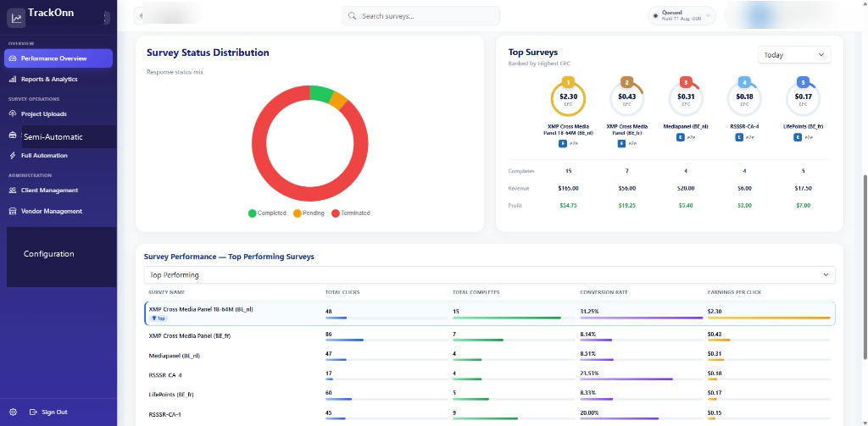Click the blue rank 5 badge

(804, 82)
